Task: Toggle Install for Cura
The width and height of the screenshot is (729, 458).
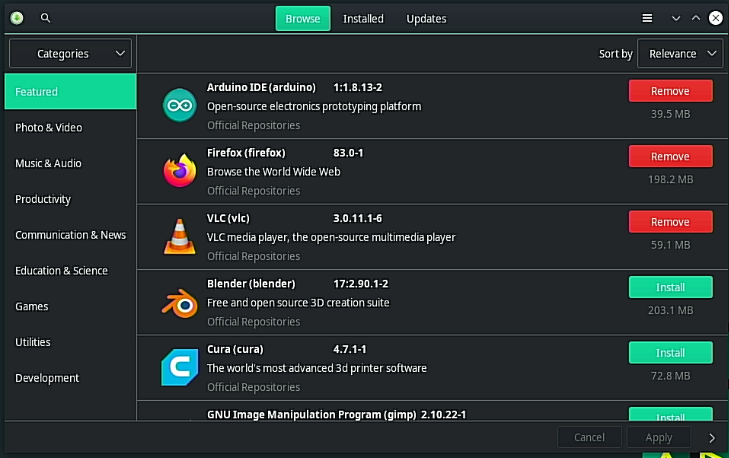Action: click(670, 353)
